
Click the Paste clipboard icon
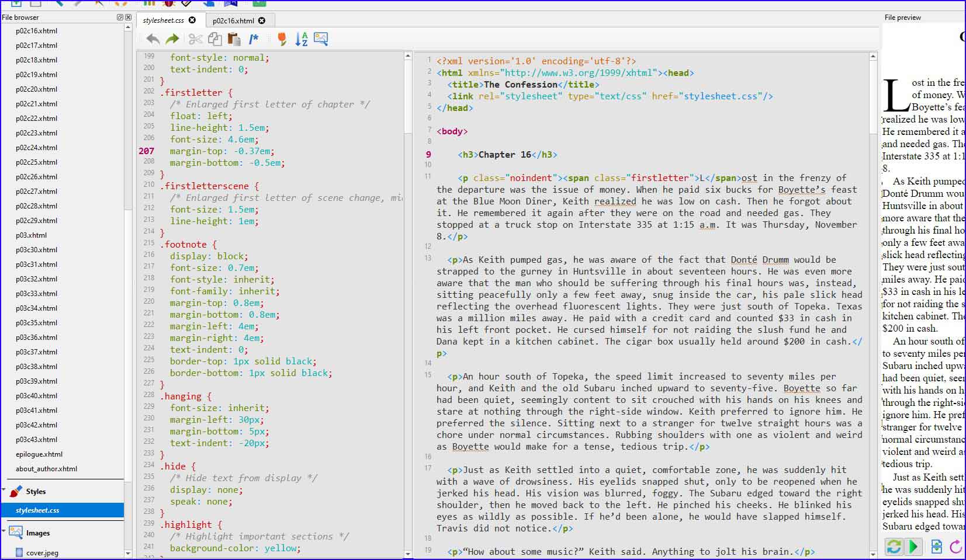pyautogui.click(x=234, y=39)
